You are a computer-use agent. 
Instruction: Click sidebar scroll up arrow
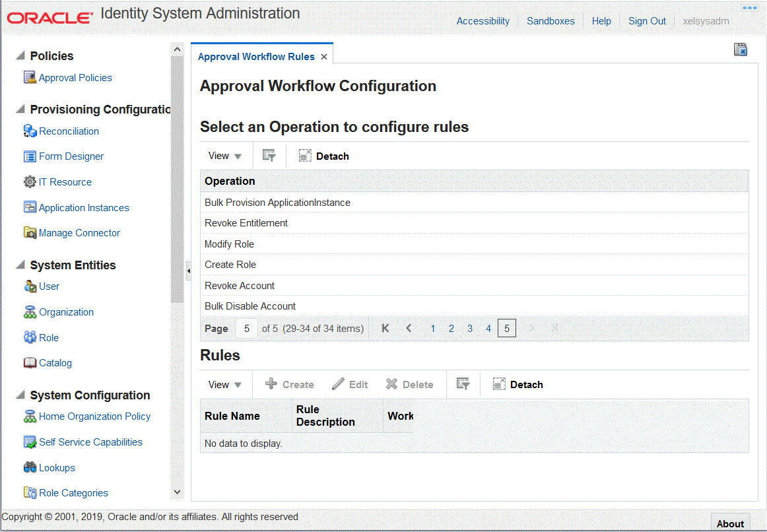click(x=177, y=50)
